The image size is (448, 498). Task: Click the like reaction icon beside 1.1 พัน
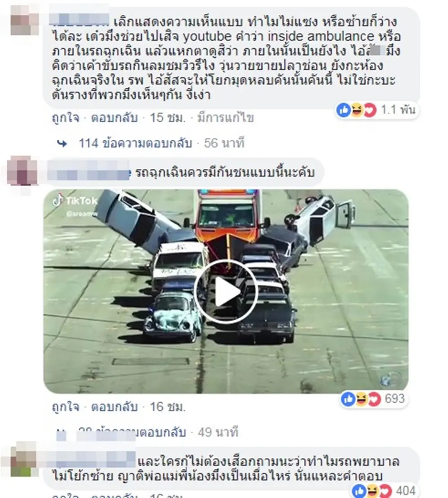(x=344, y=110)
